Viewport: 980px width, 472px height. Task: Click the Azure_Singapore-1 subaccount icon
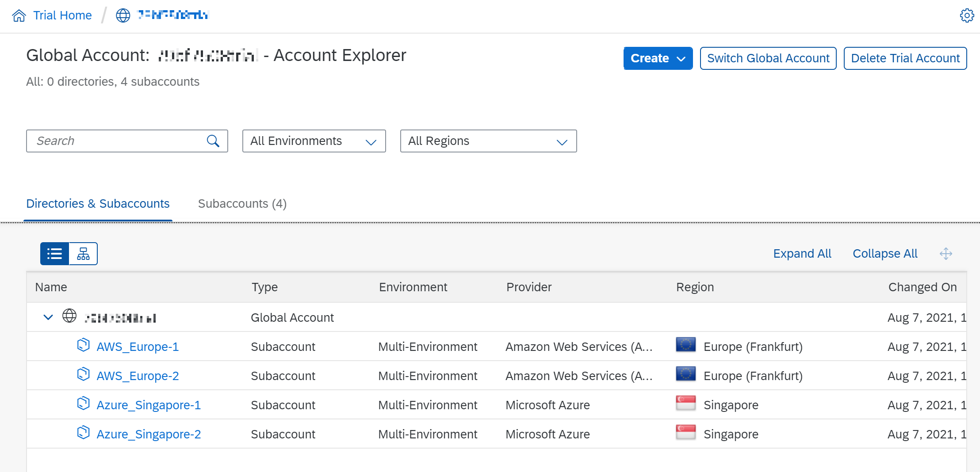[x=83, y=403]
